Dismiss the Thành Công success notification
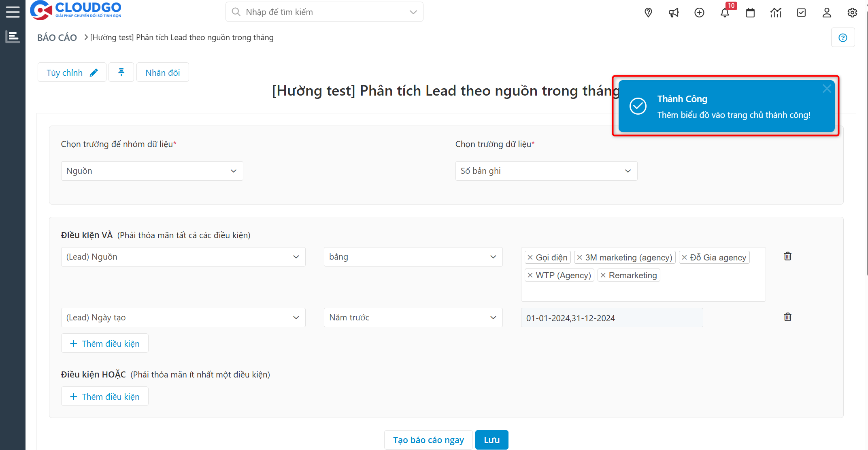This screenshot has height=450, width=868. 827,88
